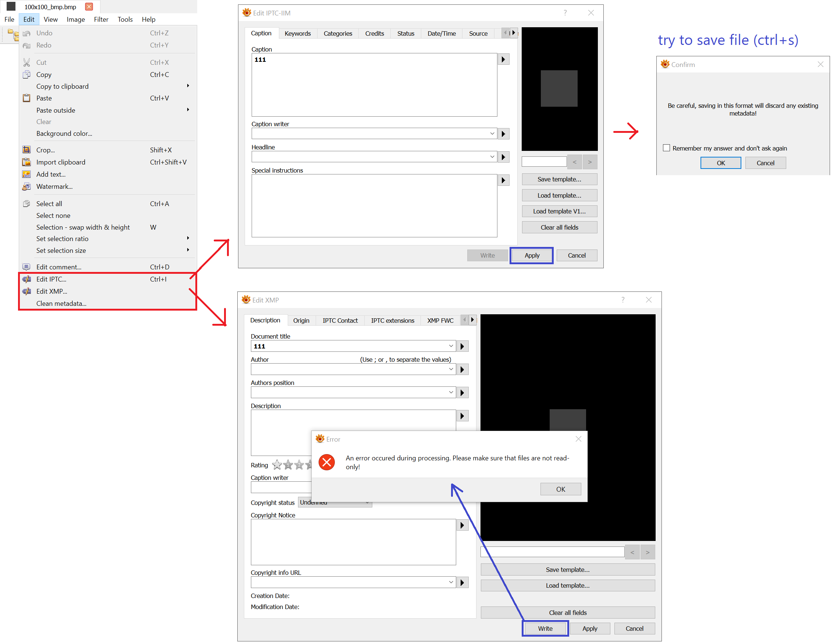This screenshot has height=644, width=837.
Task: Click the first Rating star
Action: click(277, 465)
